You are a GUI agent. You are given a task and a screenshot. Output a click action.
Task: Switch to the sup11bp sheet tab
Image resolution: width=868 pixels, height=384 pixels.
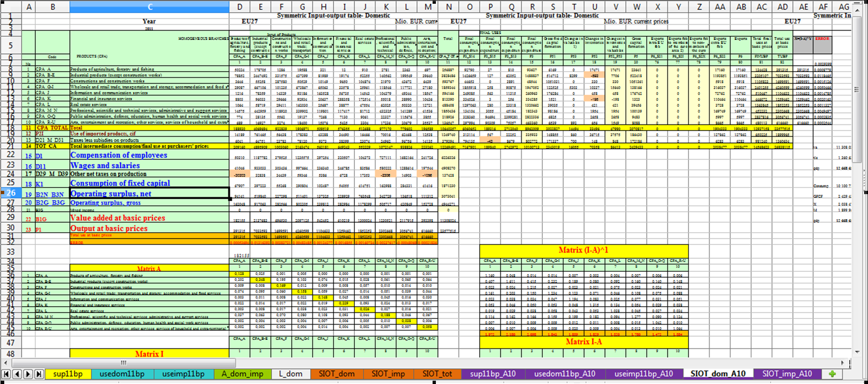click(x=68, y=374)
